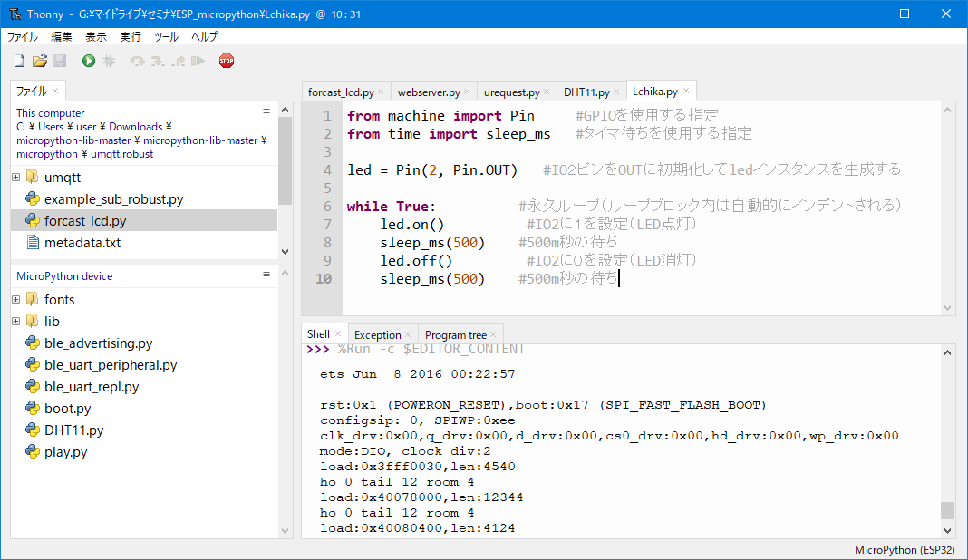Switch to the Program tree tab
The height and width of the screenshot is (560, 968).
pyautogui.click(x=455, y=334)
